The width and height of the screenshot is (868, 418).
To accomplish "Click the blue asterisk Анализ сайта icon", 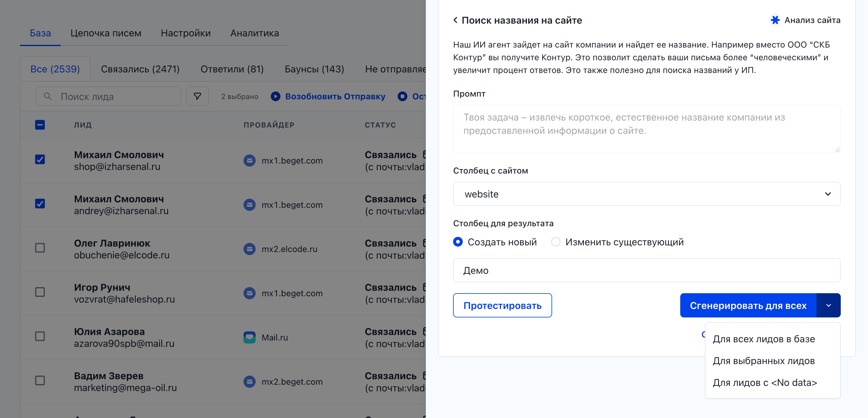I will (x=775, y=20).
